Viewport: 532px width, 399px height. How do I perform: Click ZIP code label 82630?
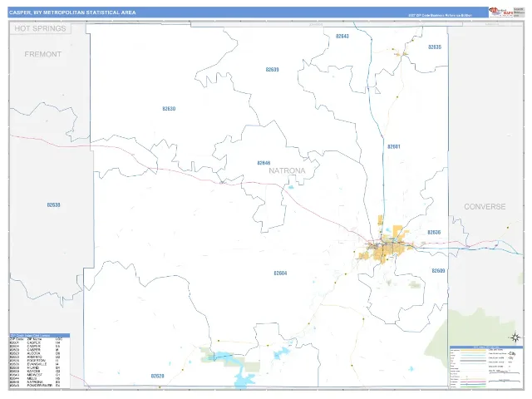pos(169,109)
